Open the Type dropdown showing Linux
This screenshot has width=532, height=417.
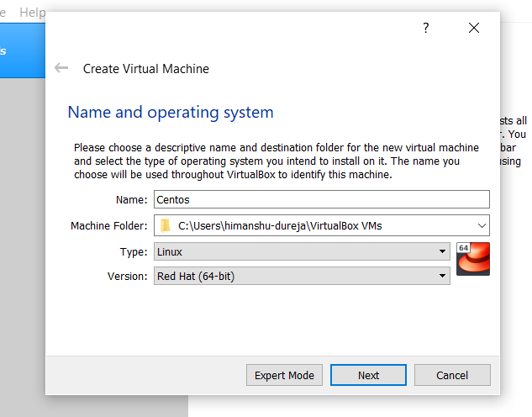coord(302,251)
